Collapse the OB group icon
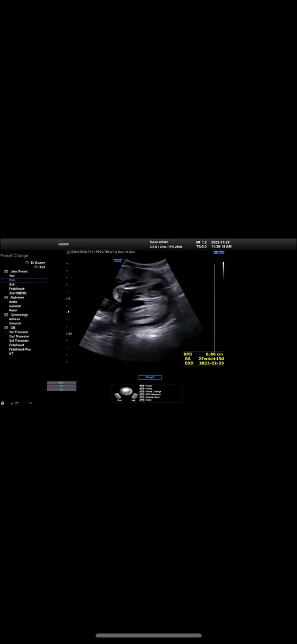Image resolution: width=297 pixels, height=644 pixels. tap(6, 328)
